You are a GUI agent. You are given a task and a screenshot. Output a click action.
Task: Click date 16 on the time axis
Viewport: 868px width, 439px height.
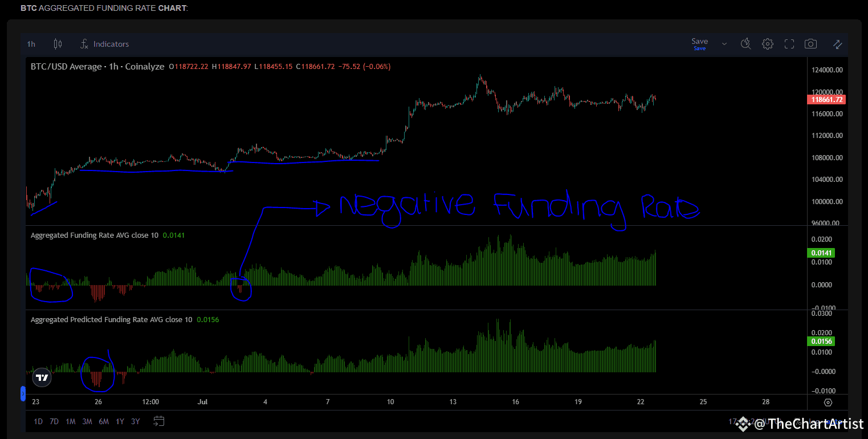(516, 401)
